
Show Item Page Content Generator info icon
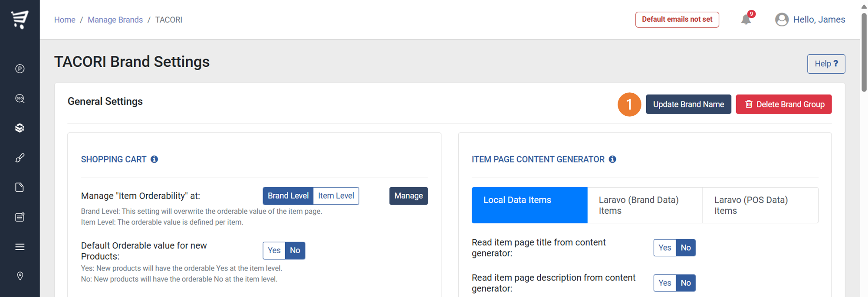tap(612, 159)
